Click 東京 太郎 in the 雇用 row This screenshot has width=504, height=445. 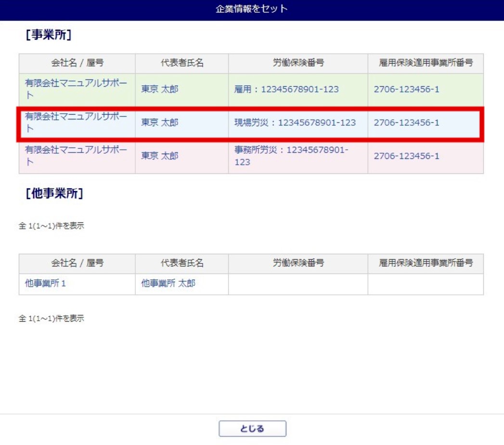(160, 89)
